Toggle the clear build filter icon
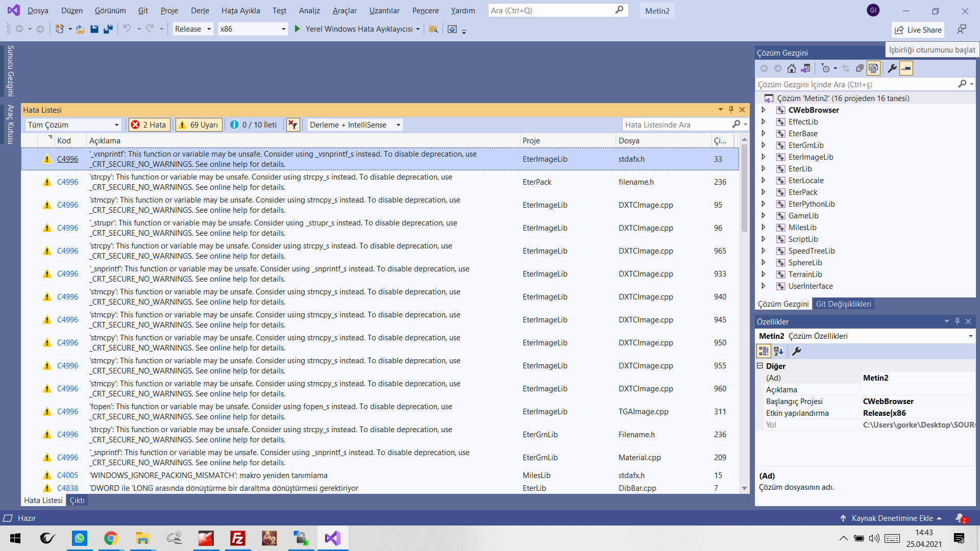The height and width of the screenshot is (551, 980). point(293,125)
